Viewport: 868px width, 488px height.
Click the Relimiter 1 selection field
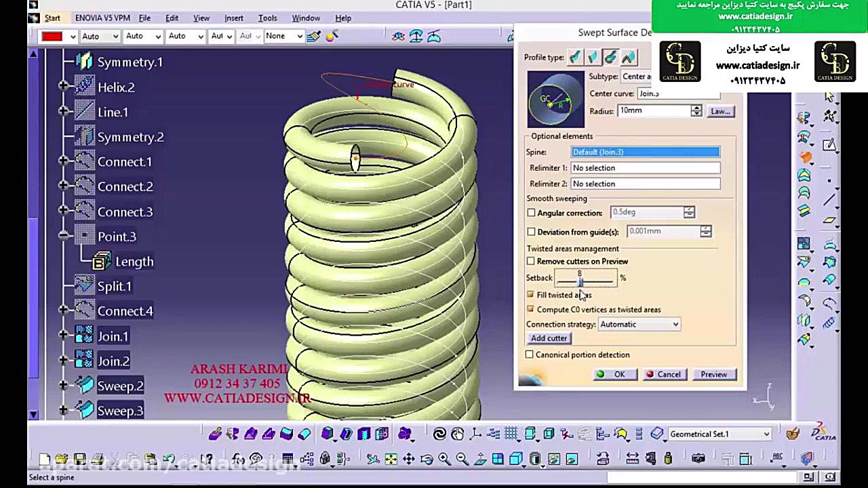(x=646, y=167)
